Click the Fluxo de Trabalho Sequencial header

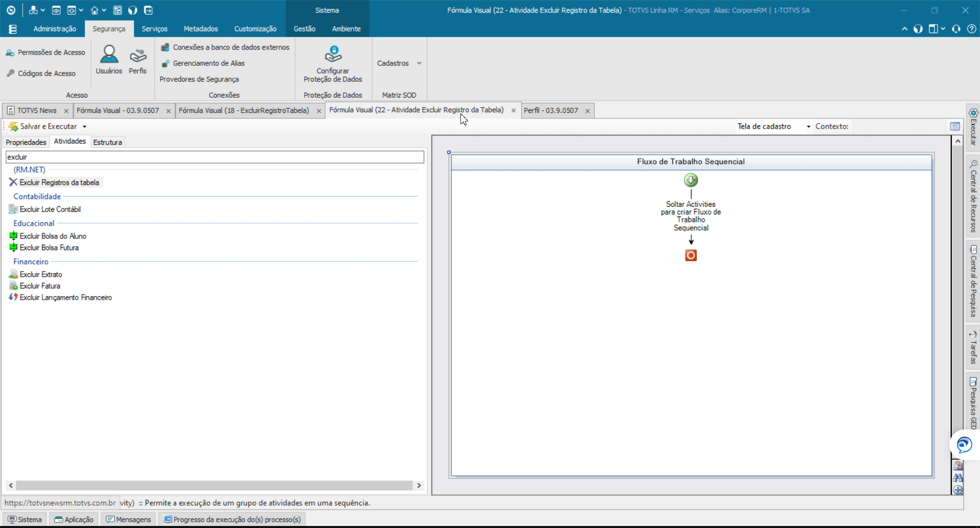(x=691, y=161)
